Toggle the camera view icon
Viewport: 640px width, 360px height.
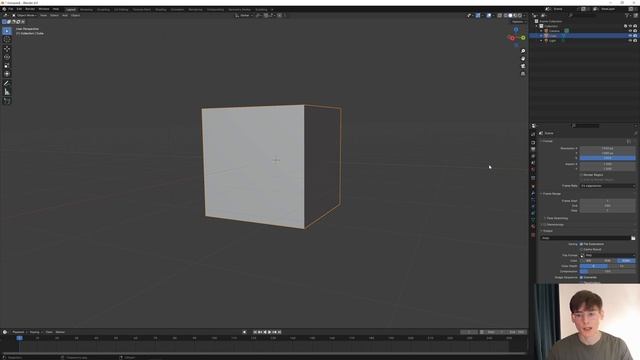523,66
